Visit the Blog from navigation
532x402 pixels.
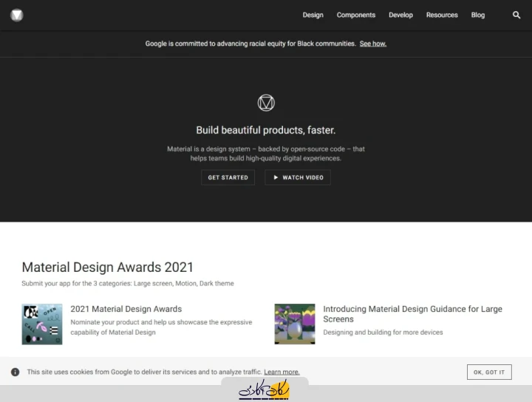pyautogui.click(x=478, y=15)
